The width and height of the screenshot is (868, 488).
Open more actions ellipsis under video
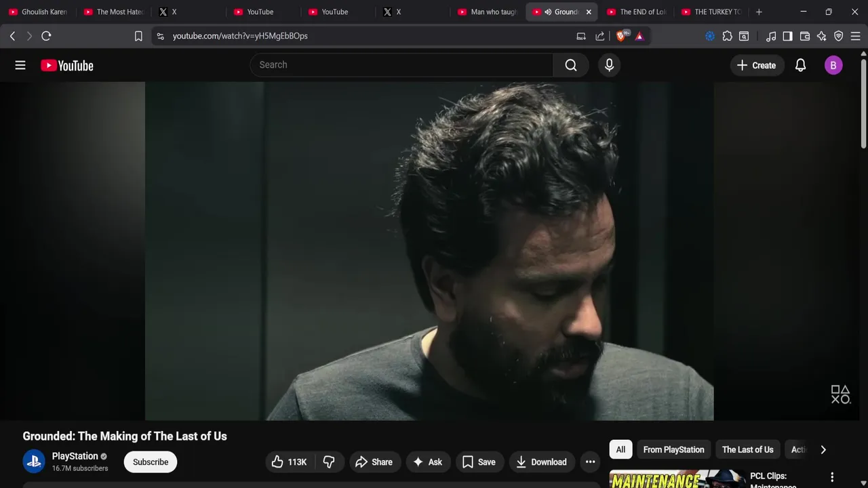tap(590, 462)
